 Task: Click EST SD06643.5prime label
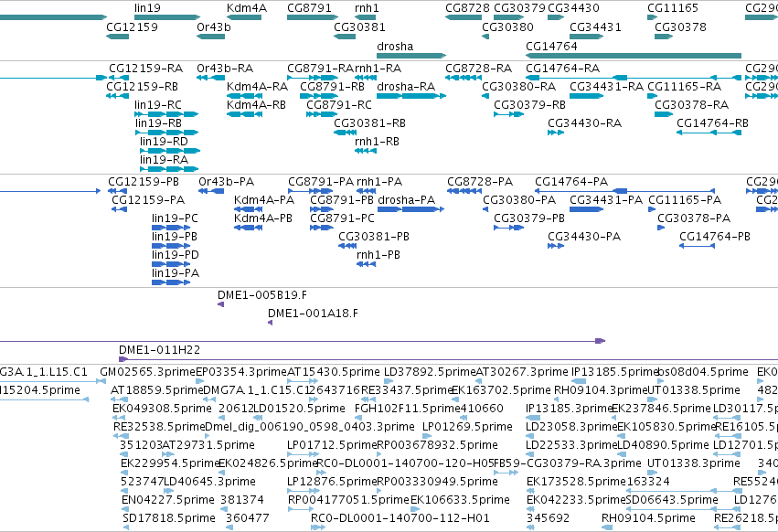pos(672,500)
